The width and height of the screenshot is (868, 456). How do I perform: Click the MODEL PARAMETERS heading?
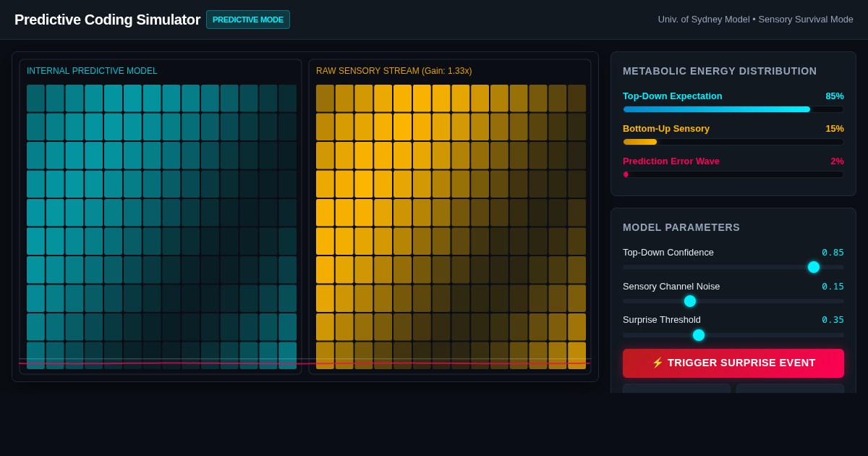point(681,227)
